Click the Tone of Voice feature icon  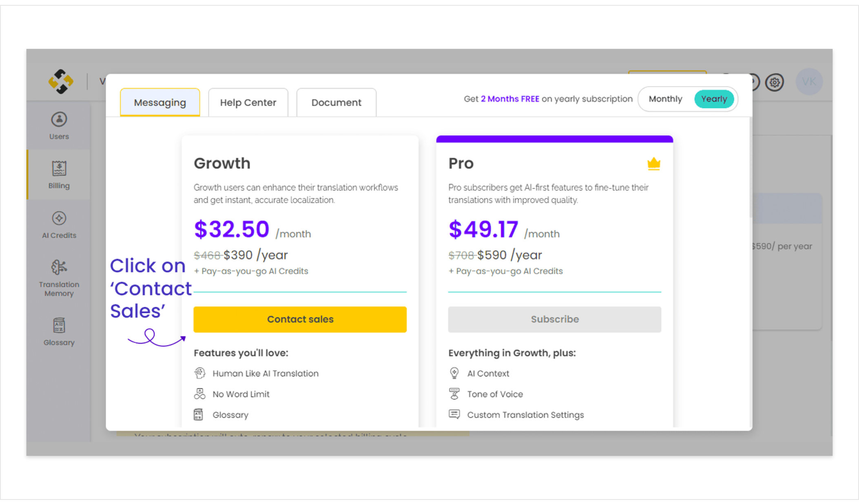pos(454,394)
